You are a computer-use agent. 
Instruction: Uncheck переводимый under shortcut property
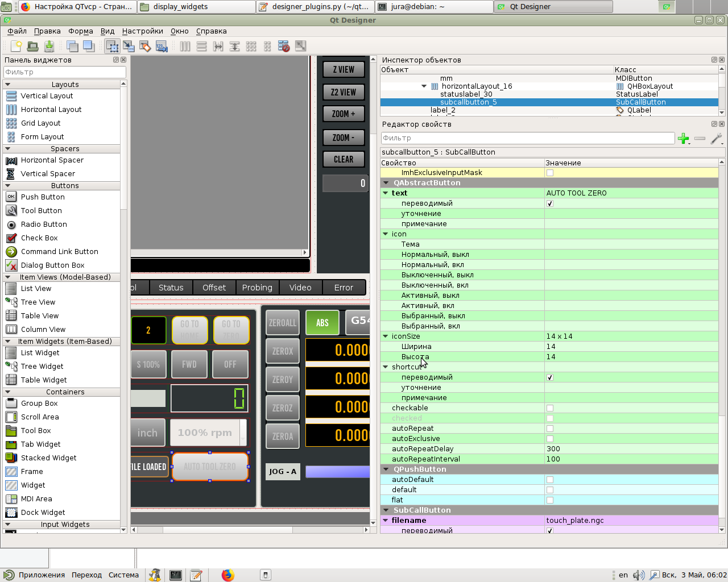click(x=550, y=377)
